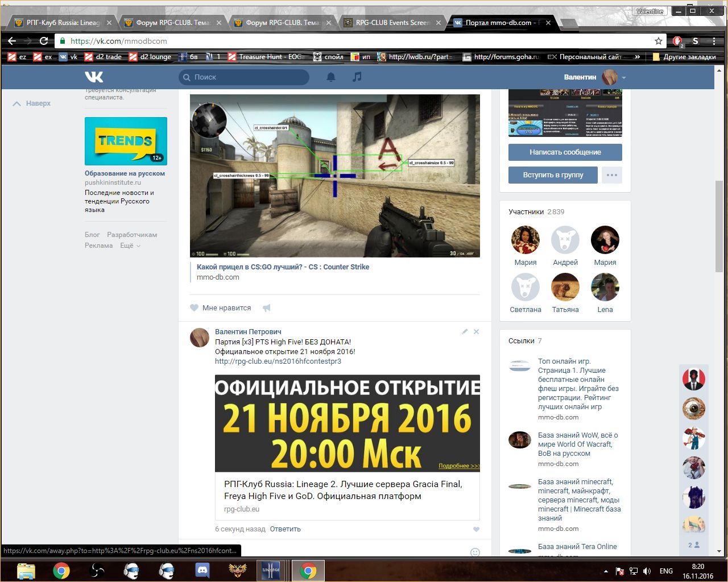
Task: Click the volume icon in the system tray
Action: (x=647, y=571)
